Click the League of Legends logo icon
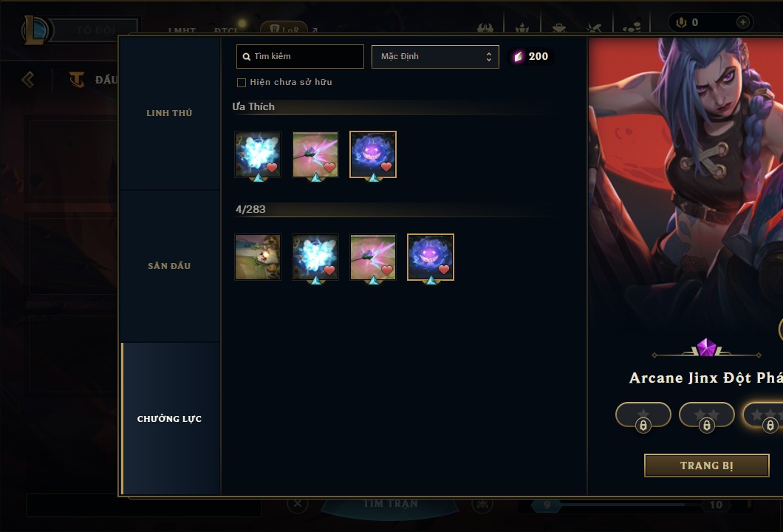 (x=35, y=30)
